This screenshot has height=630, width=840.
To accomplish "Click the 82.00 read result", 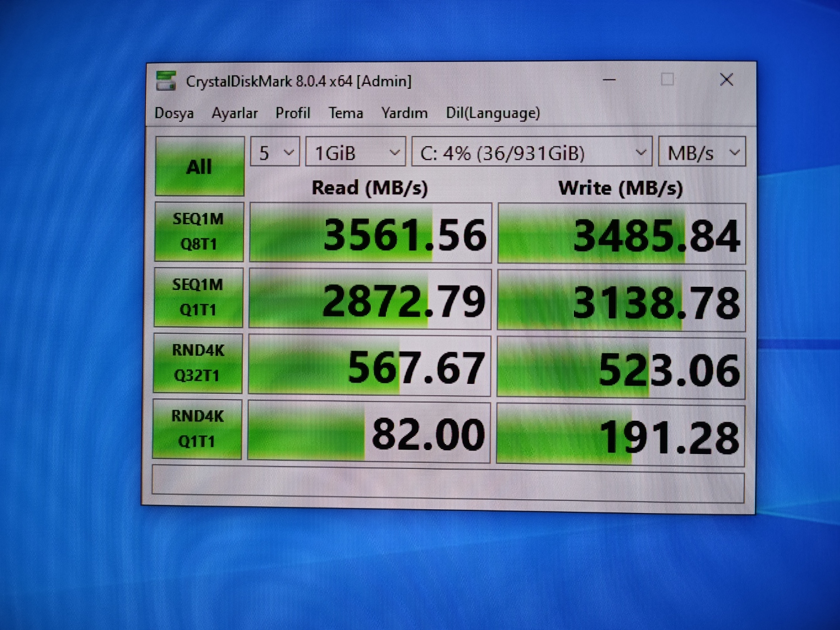I will click(x=369, y=432).
